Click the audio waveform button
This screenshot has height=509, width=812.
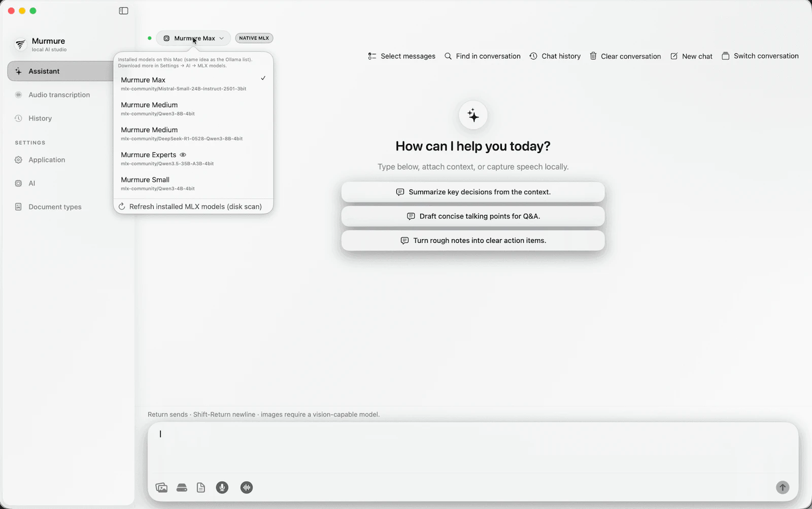247,488
